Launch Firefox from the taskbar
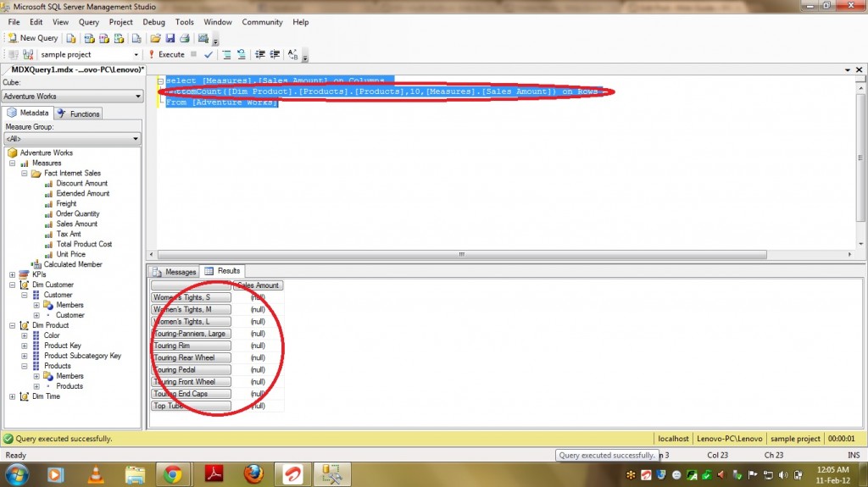The width and height of the screenshot is (868, 487). tap(252, 473)
